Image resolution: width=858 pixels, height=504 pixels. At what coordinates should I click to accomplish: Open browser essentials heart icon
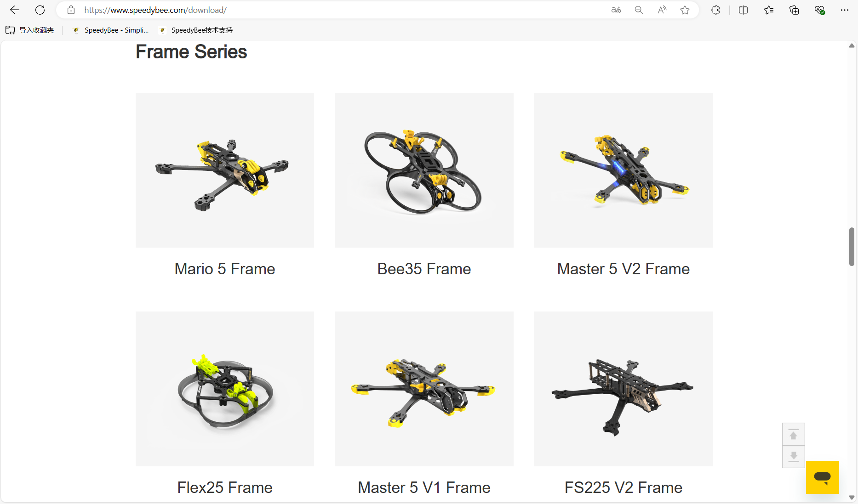point(819,10)
